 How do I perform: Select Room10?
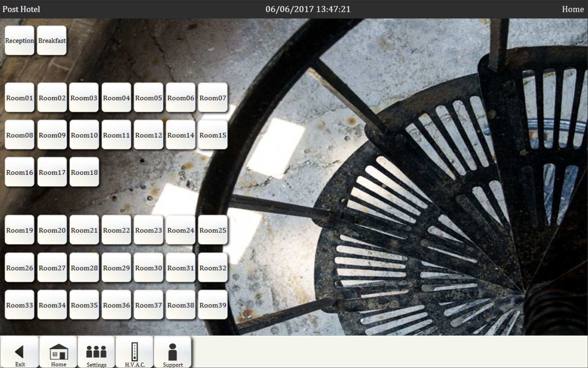(84, 135)
